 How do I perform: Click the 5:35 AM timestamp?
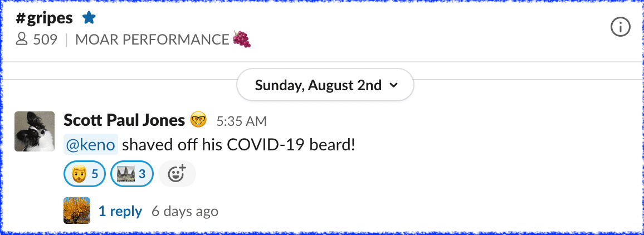[x=241, y=121]
